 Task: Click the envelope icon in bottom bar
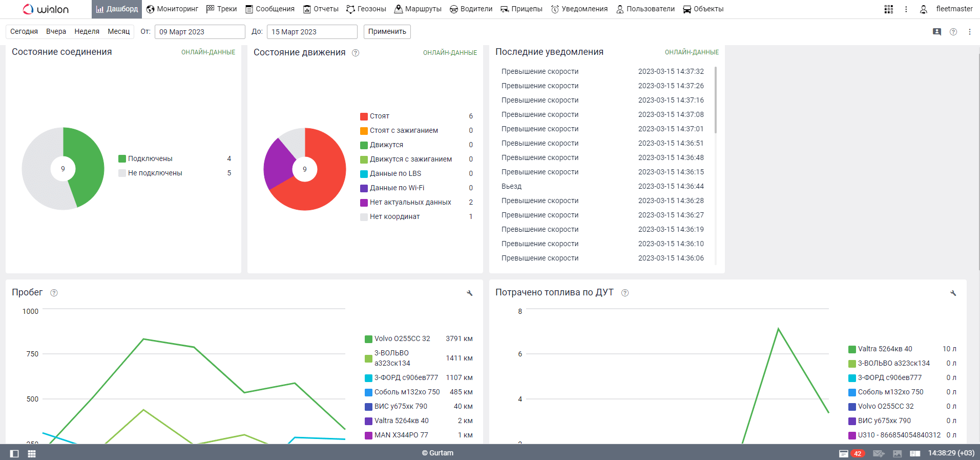click(x=879, y=453)
